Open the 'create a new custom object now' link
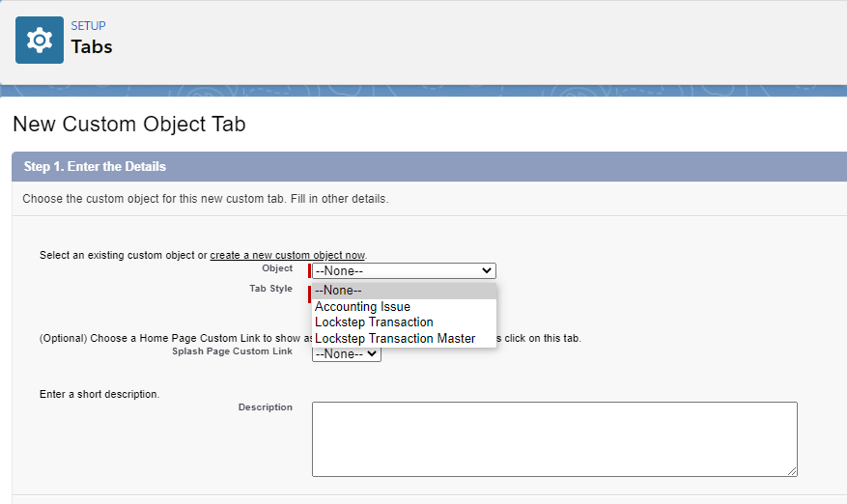Screen dimensions: 847x504 coord(287,255)
